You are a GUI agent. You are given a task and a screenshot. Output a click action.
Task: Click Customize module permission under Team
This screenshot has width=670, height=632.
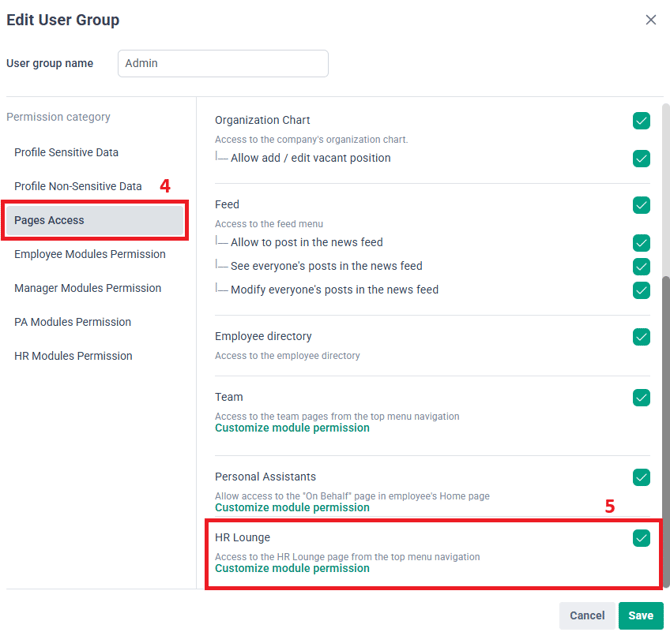click(292, 428)
